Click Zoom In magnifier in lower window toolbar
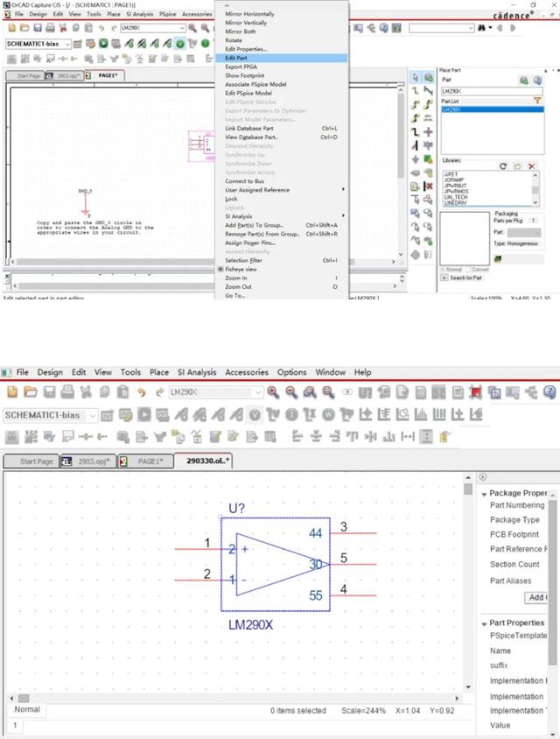 [273, 391]
